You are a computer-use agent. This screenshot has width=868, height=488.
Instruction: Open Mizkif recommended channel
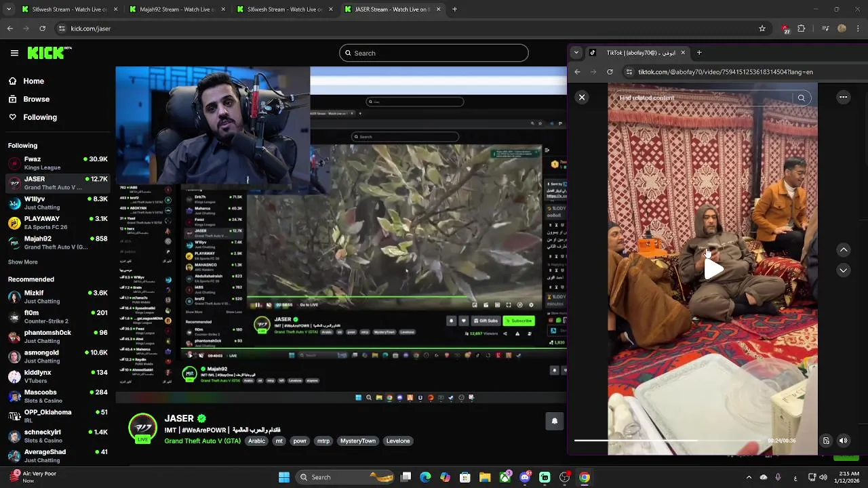[58, 297]
